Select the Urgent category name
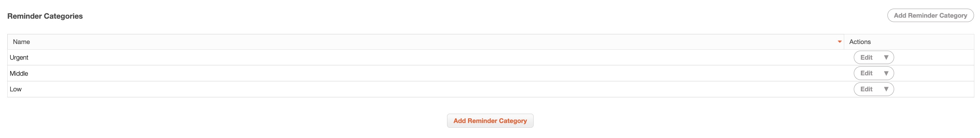The height and width of the screenshot is (138, 980). pos(19,58)
